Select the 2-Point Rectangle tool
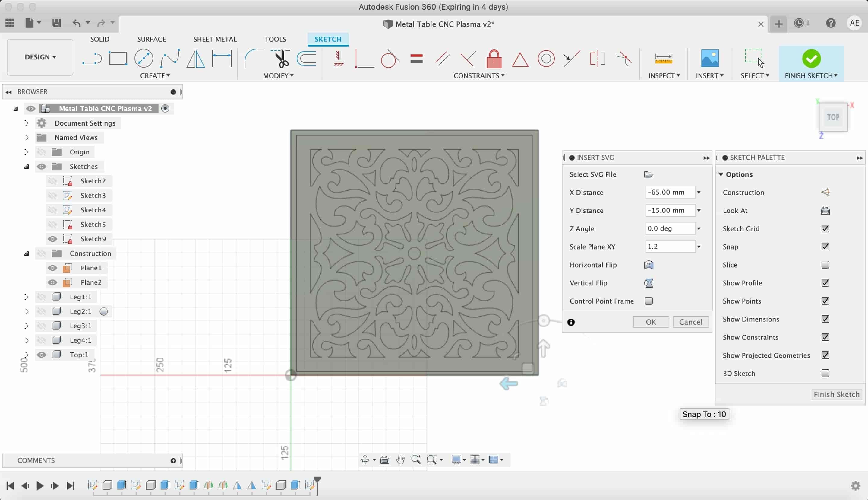 click(118, 58)
